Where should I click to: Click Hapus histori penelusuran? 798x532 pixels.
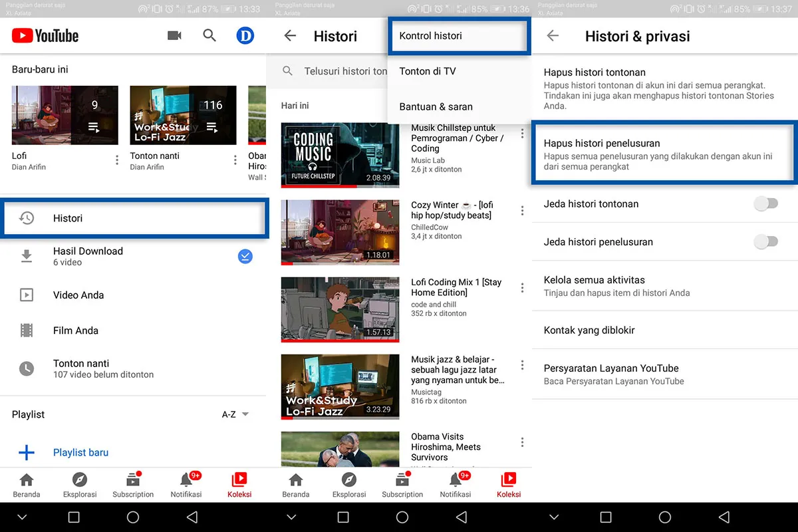[664, 152]
